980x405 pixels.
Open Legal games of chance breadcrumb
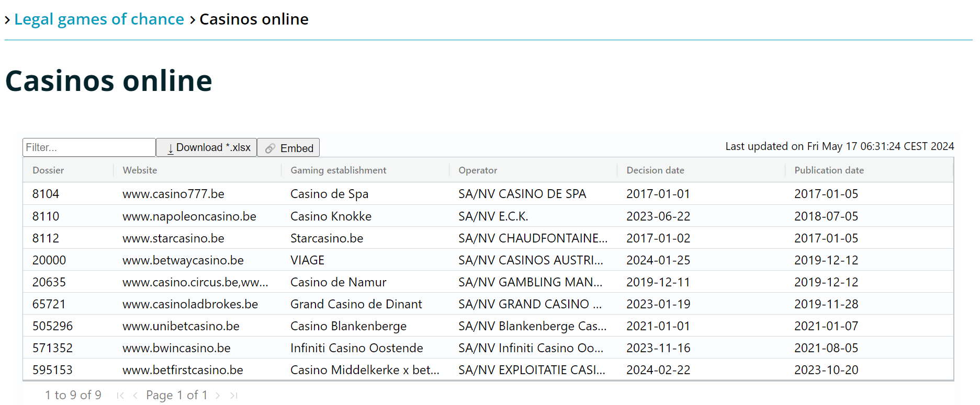99,19
